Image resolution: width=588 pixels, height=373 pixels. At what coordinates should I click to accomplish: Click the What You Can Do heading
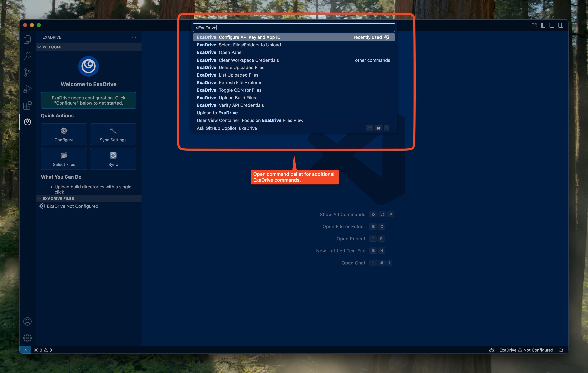pyautogui.click(x=61, y=177)
